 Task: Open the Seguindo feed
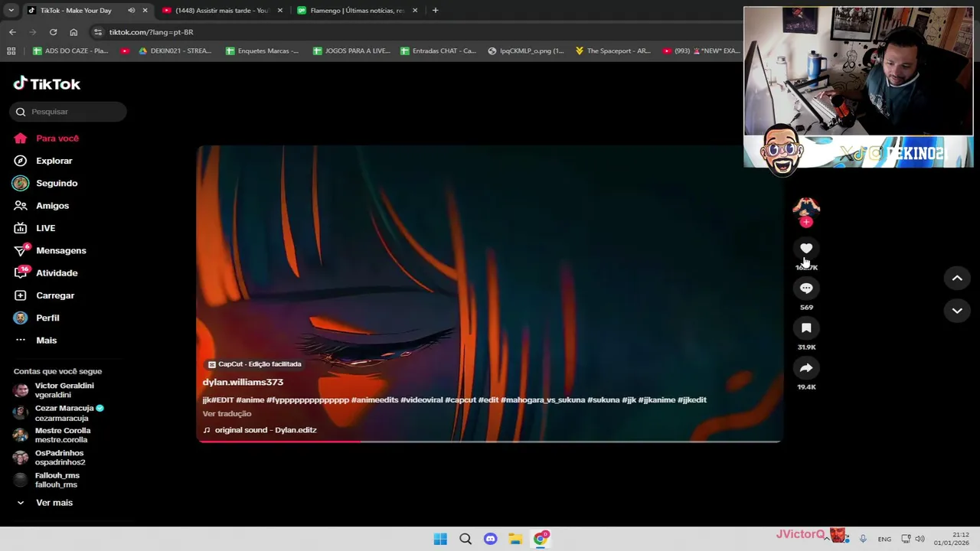57,183
